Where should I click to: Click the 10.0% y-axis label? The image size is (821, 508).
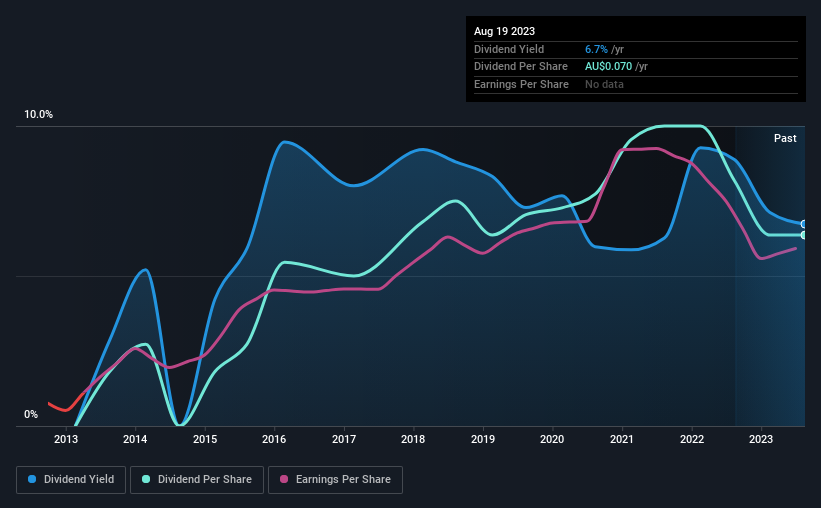click(38, 115)
